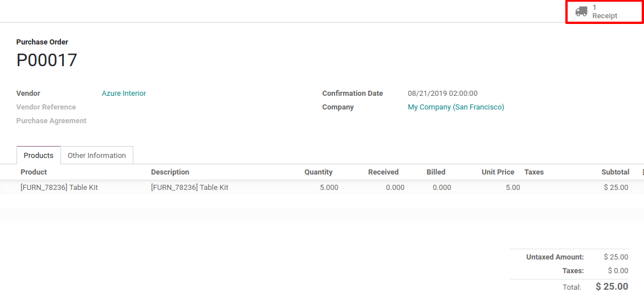Sort lines by Description column header
The height and width of the screenshot is (296, 644).
pyautogui.click(x=170, y=172)
